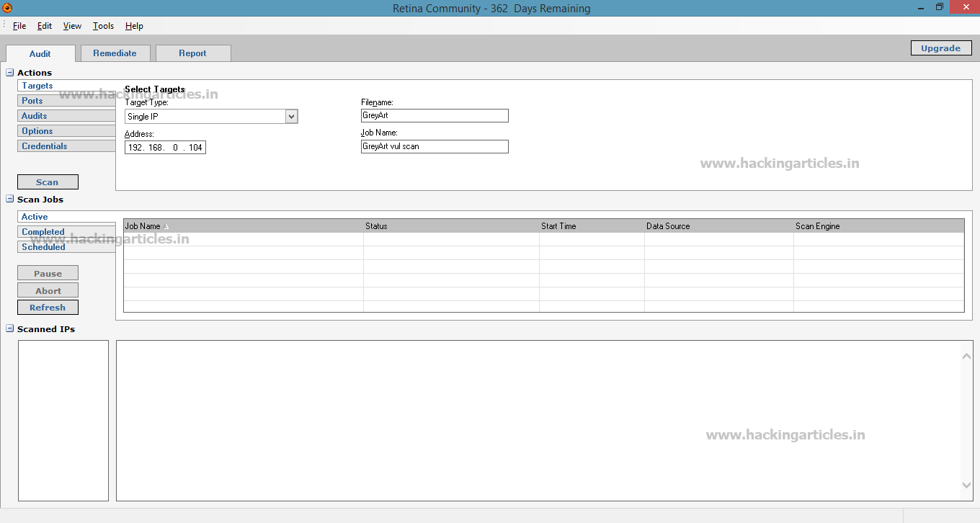Screen dimensions: 980x523
Task: Collapse the Scanned IPs section
Action: [10, 329]
